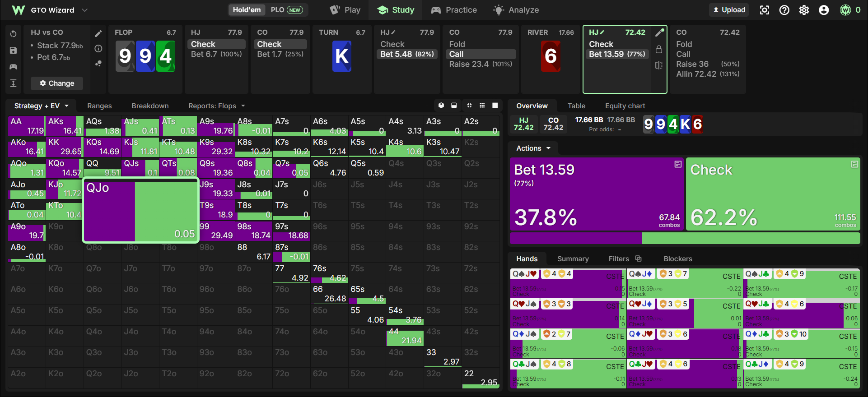Open the Analyze tab

point(516,10)
